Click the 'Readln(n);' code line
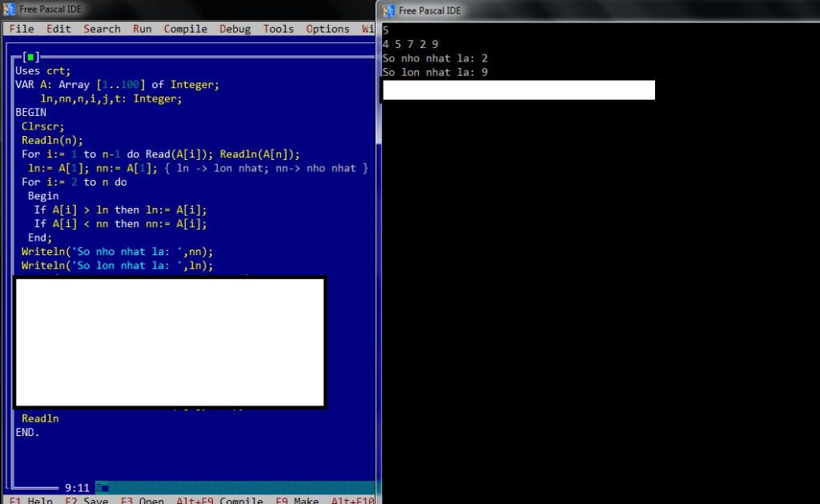Screen dimensions: 820x504 coord(52,140)
